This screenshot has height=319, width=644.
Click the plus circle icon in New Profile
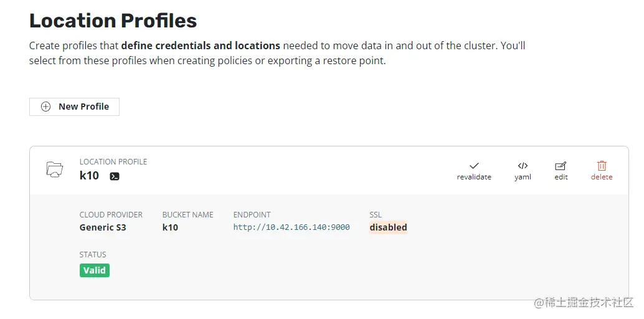[x=45, y=107]
